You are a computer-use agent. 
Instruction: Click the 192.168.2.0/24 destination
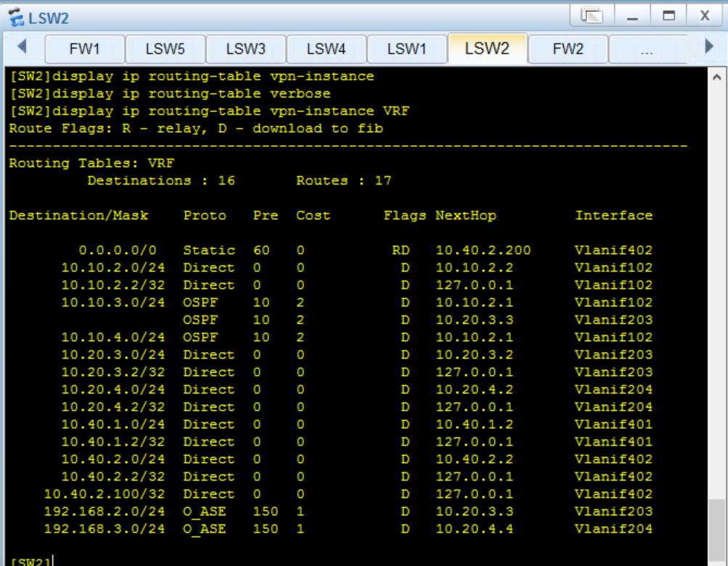[x=105, y=511]
